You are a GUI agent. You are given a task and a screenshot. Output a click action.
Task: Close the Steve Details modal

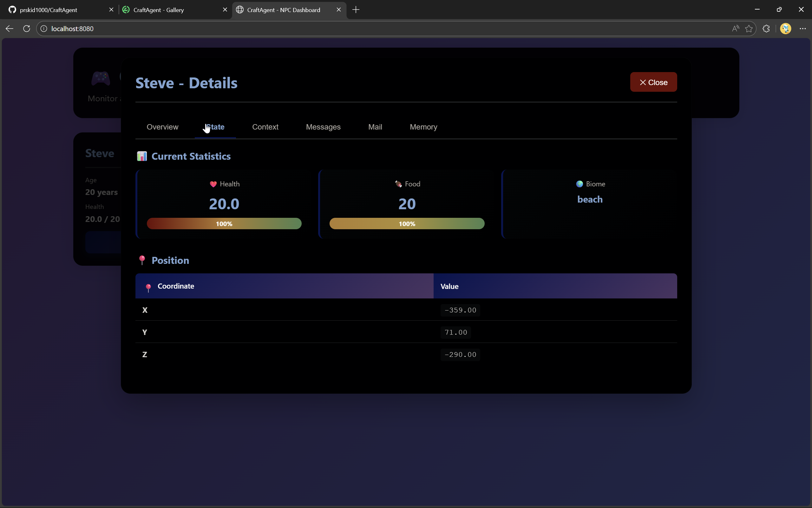click(653, 82)
